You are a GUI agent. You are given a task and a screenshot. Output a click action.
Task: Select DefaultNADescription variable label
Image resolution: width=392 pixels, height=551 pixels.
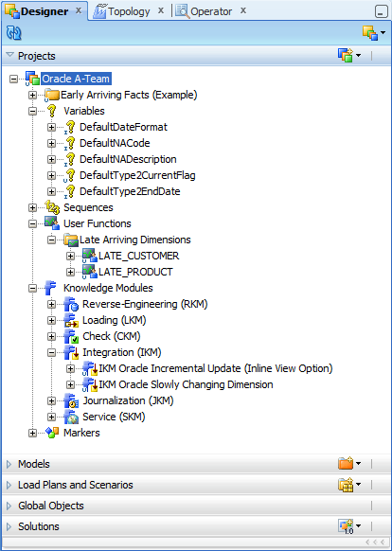point(128,159)
